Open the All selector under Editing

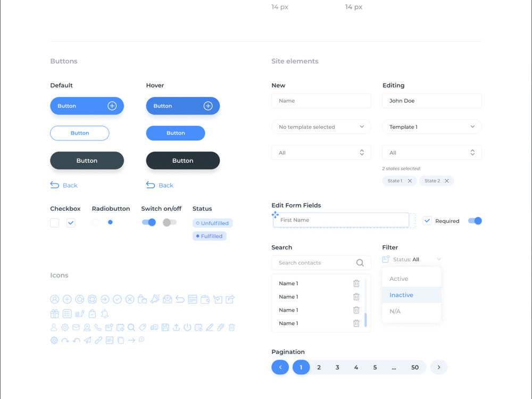click(431, 153)
